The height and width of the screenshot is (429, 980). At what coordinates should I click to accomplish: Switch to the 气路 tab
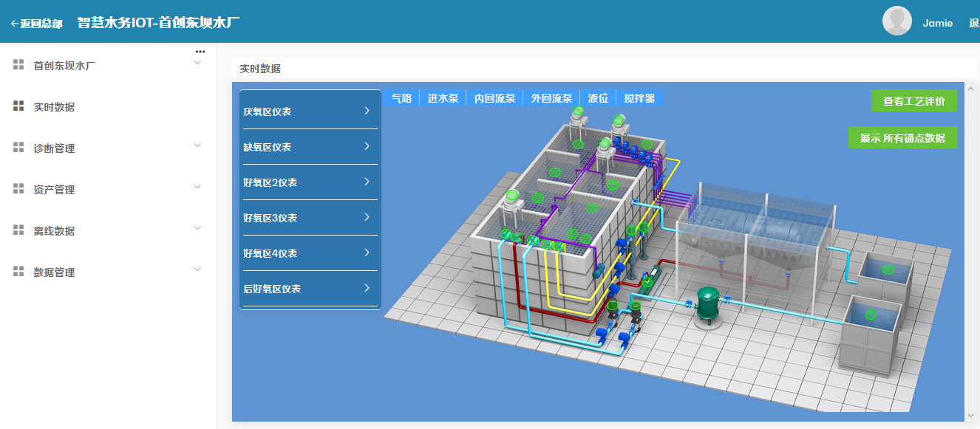401,98
